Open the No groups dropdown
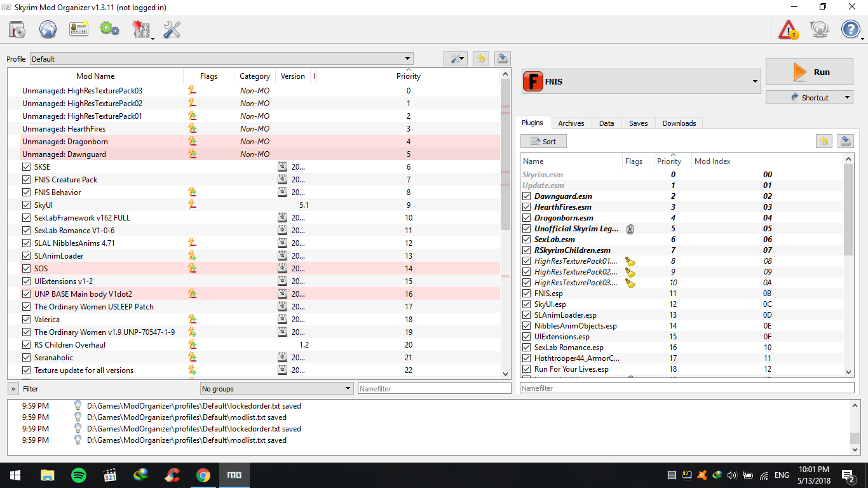Viewport: 868px width, 488px height. (x=276, y=388)
